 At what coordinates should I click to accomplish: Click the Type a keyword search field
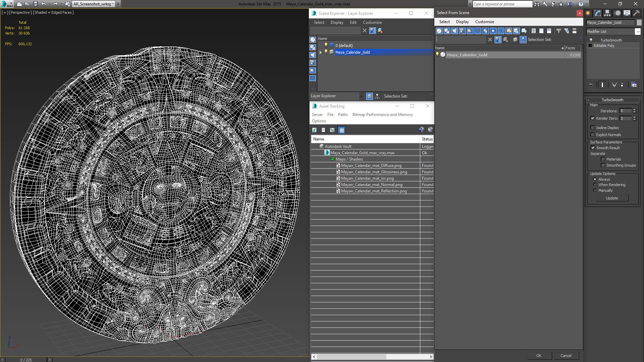coord(502,4)
